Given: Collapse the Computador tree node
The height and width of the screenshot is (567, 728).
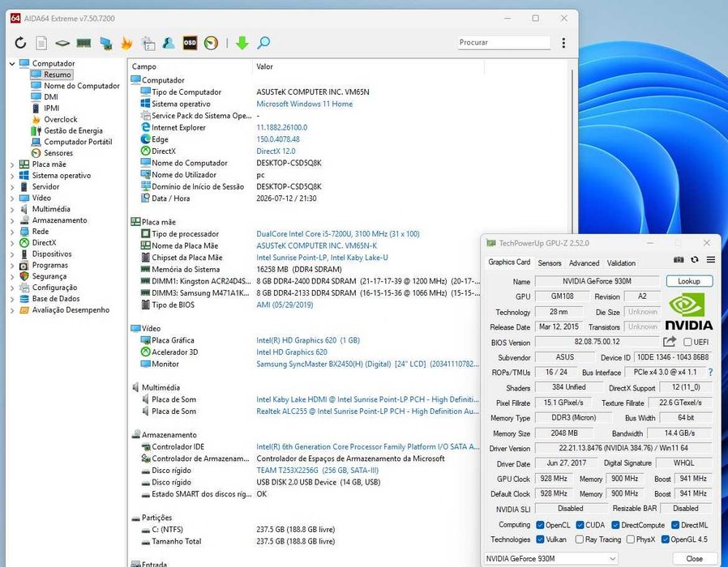Looking at the screenshot, I should 12,63.
